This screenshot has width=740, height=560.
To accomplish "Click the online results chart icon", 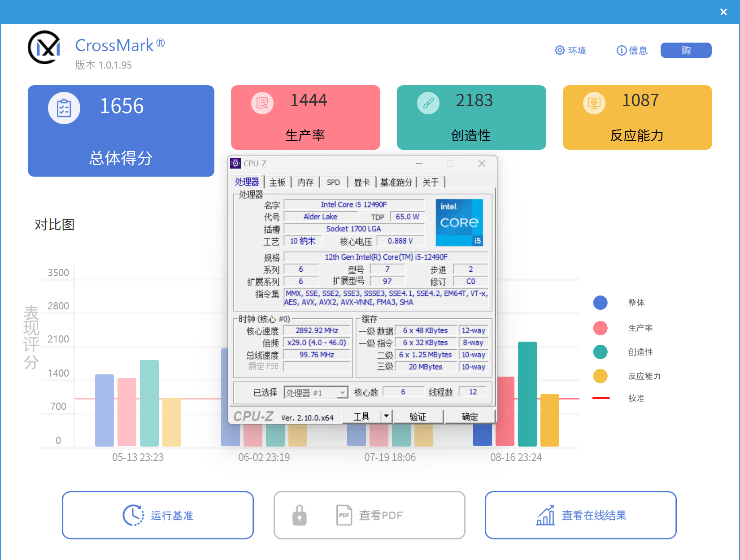I will 545,515.
